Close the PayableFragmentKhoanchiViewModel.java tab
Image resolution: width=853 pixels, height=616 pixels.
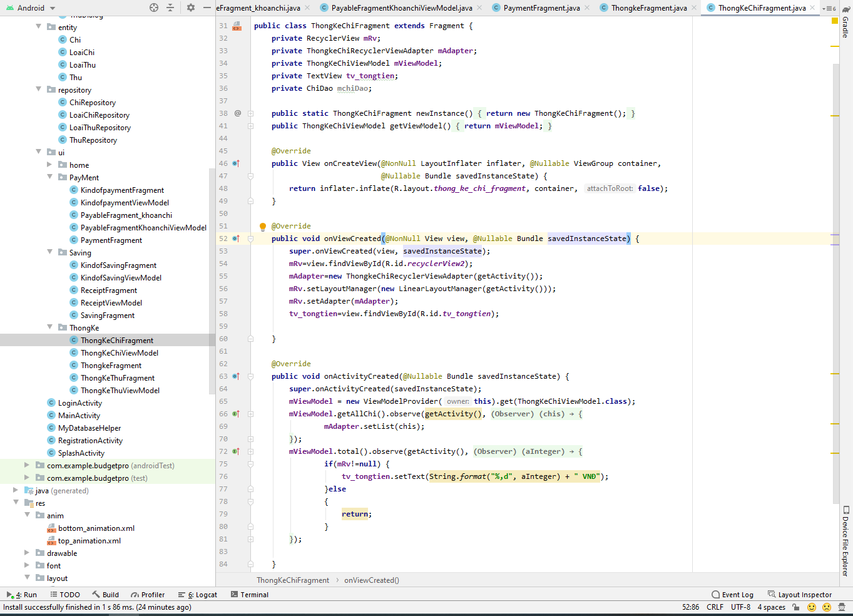(x=479, y=8)
